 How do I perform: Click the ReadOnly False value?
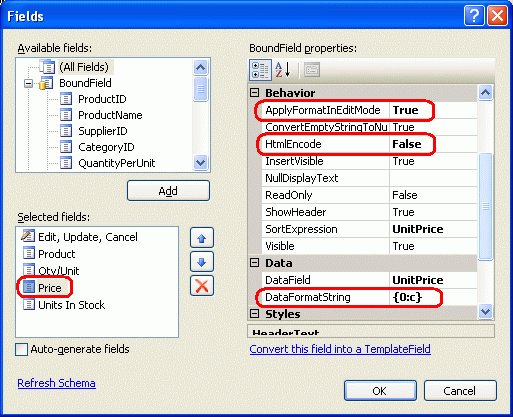(x=433, y=195)
